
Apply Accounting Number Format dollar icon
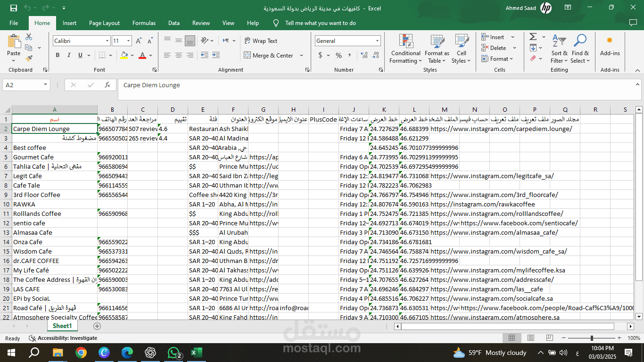[321, 55]
